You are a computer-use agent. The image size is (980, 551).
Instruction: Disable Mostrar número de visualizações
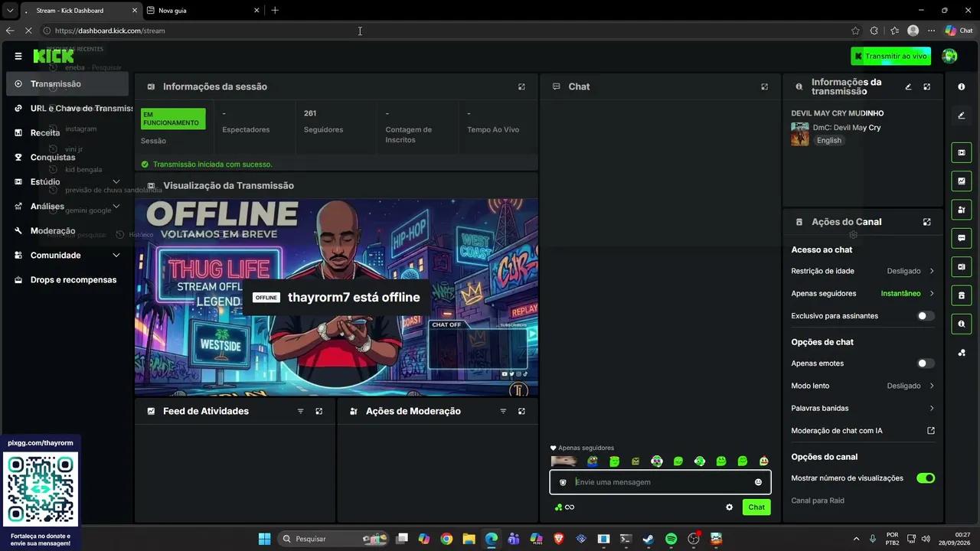(x=926, y=478)
